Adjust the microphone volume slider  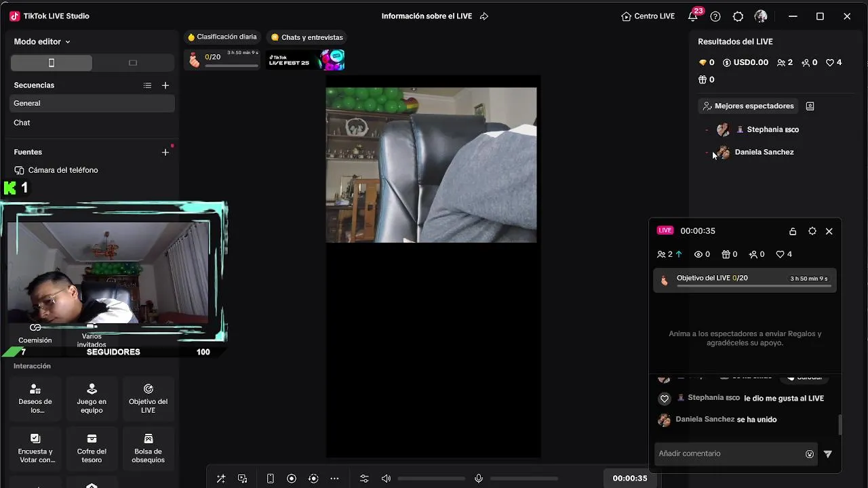click(524, 479)
